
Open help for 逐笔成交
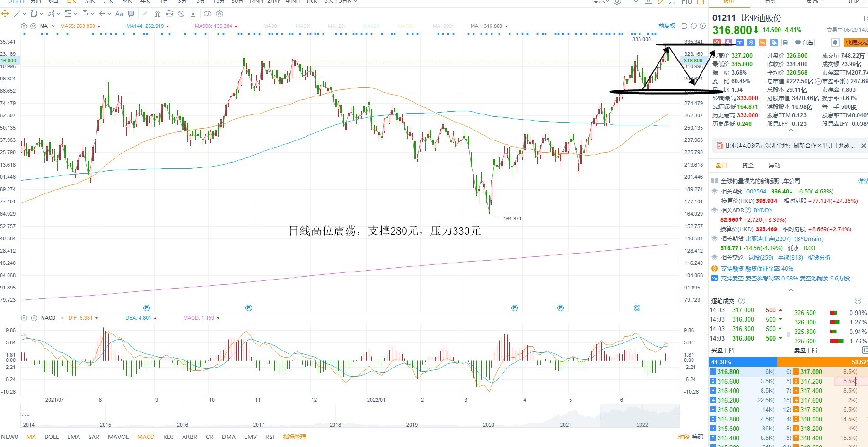tap(742, 301)
